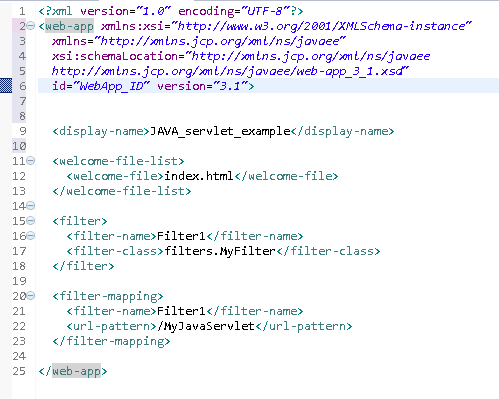This screenshot has width=499, height=399.
Task: Click the ruler annotation marker beside line 6
Action: pos(6,85)
